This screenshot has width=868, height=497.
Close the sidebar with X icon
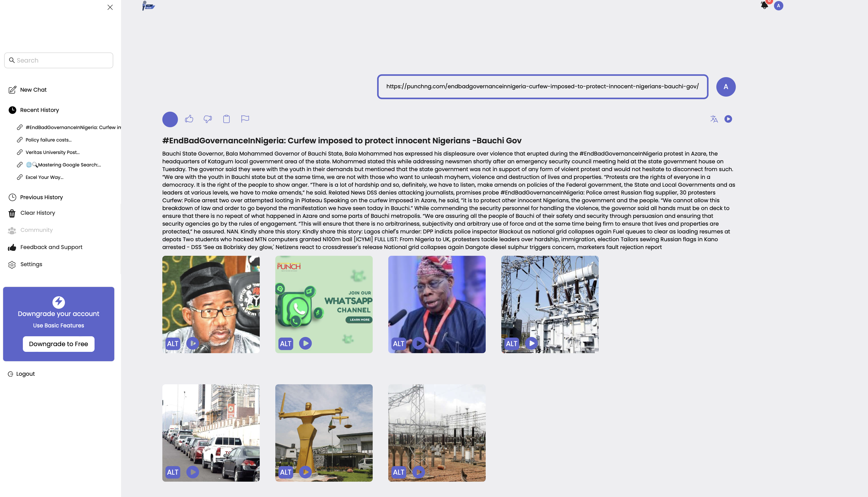coord(110,7)
